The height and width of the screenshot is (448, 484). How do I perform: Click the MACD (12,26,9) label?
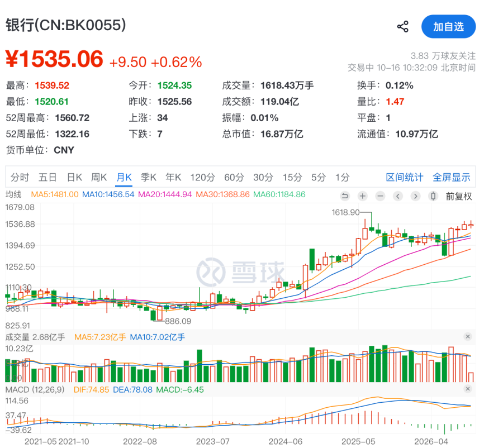[x=35, y=390]
